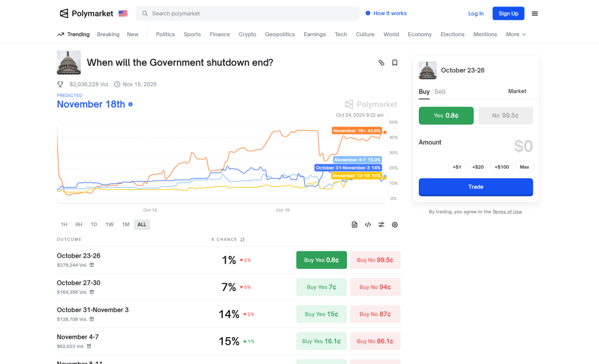
Task: Choose the No 99.5¢ option in trade panel
Action: [x=505, y=116]
